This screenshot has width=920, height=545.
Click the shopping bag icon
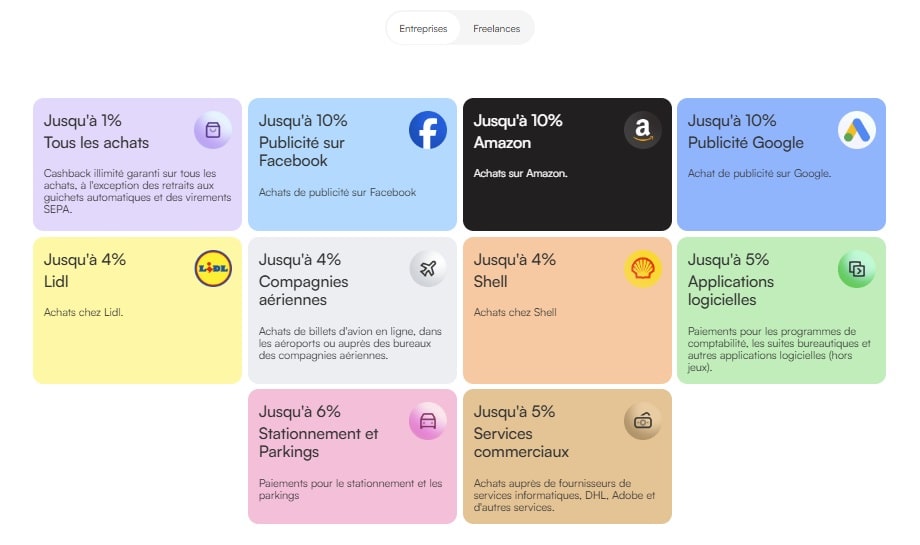click(x=213, y=130)
